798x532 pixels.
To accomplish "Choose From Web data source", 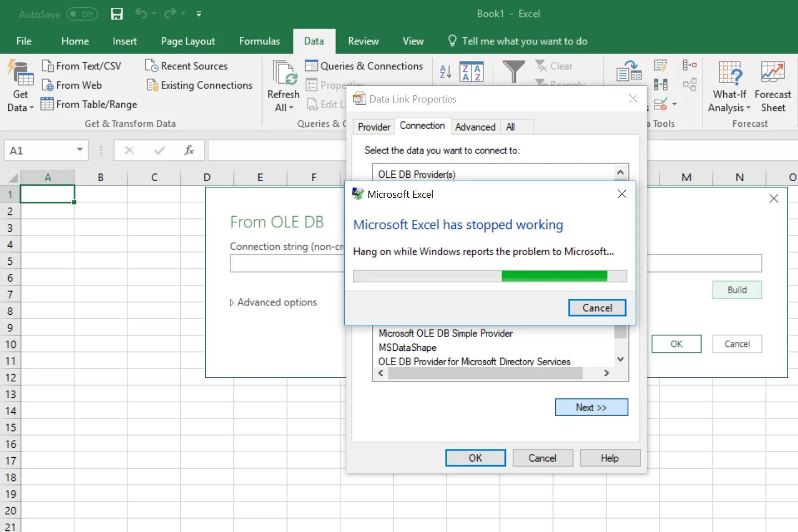I will (x=72, y=85).
